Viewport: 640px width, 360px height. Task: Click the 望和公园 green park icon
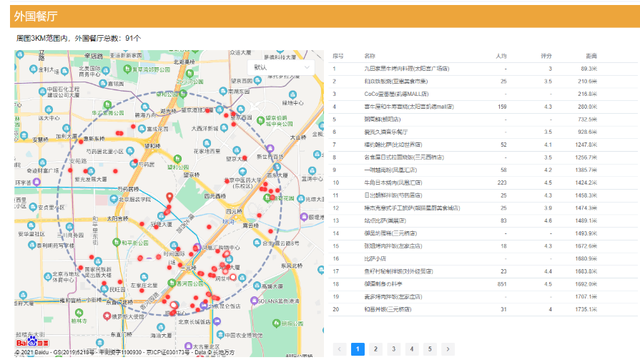177,158
